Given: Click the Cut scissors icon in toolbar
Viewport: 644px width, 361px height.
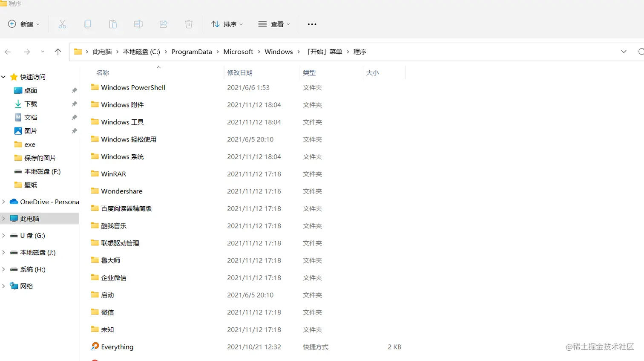Looking at the screenshot, I should 62,24.
